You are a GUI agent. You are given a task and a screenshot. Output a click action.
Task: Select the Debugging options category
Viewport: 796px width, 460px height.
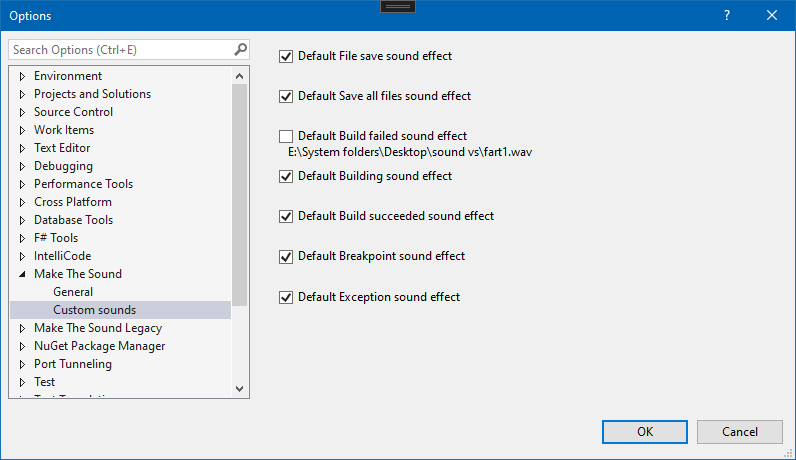pyautogui.click(x=63, y=166)
